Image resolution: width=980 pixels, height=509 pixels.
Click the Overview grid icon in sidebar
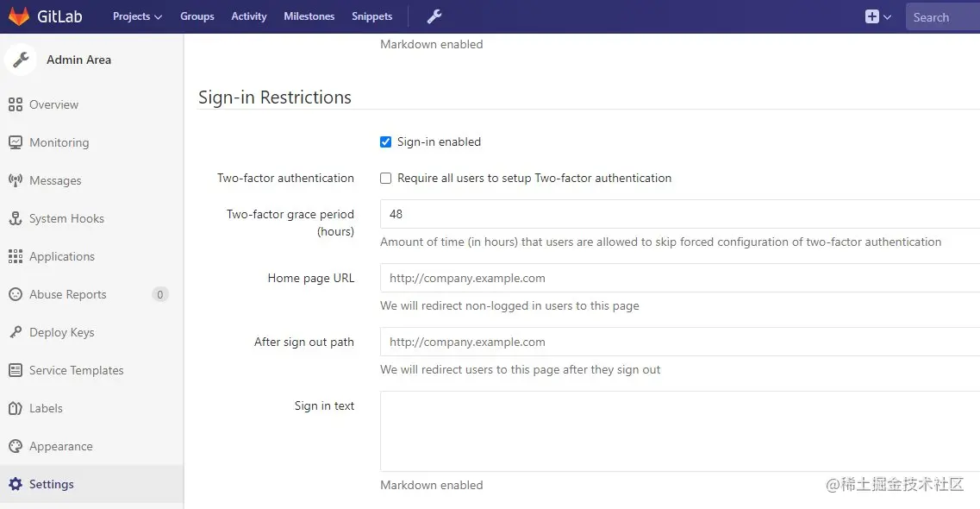pyautogui.click(x=16, y=104)
